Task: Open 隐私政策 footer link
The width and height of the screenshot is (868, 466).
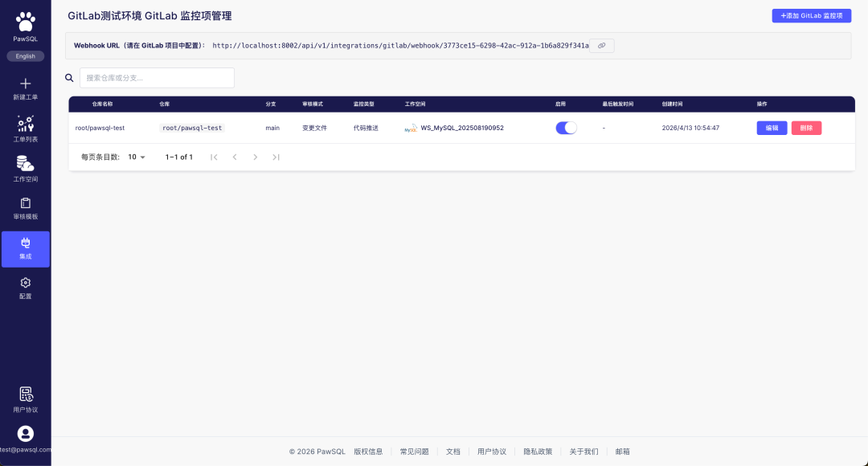Action: 538,452
